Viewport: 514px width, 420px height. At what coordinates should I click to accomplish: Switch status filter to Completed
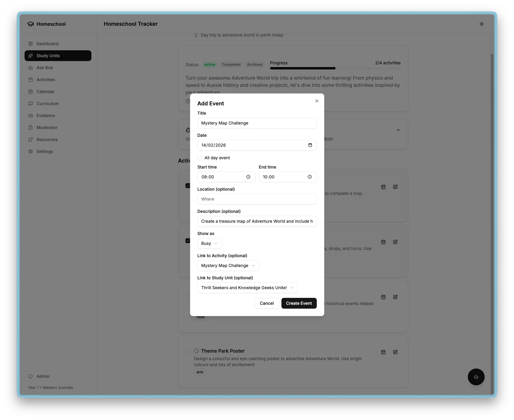pos(231,65)
